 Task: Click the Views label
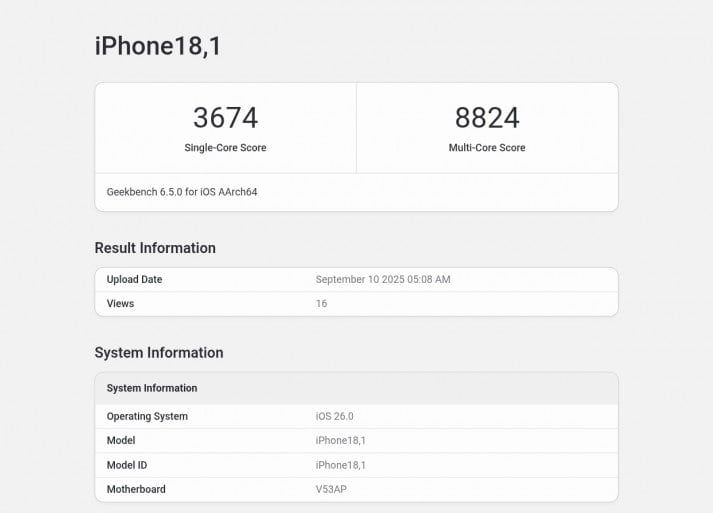click(x=121, y=303)
